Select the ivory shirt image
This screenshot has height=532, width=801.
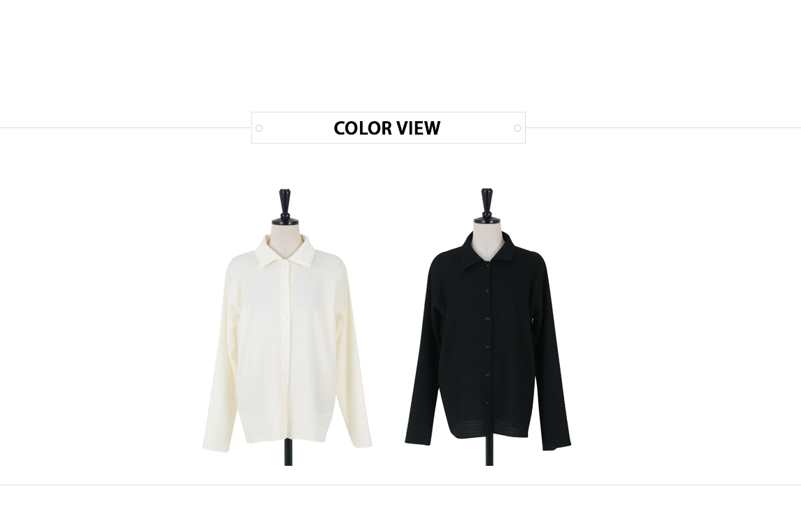[x=287, y=327]
